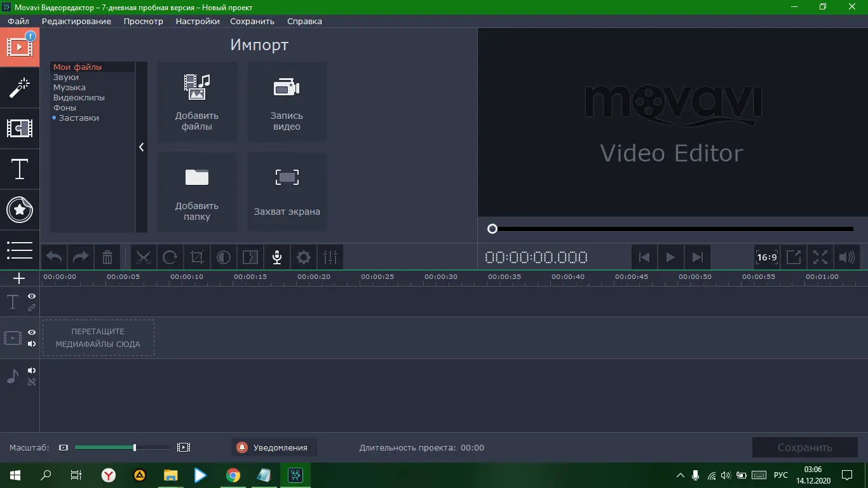Click the Add files tile
The height and width of the screenshot is (488, 868).
coord(197,102)
